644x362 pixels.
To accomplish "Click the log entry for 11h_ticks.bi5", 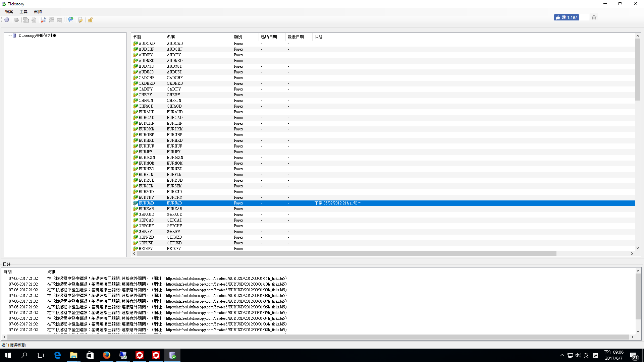I will tap(167, 279).
